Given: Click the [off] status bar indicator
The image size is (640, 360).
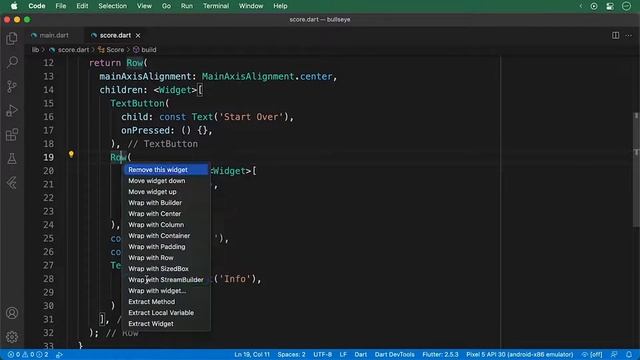Looking at the screenshot, I should coord(592,355).
